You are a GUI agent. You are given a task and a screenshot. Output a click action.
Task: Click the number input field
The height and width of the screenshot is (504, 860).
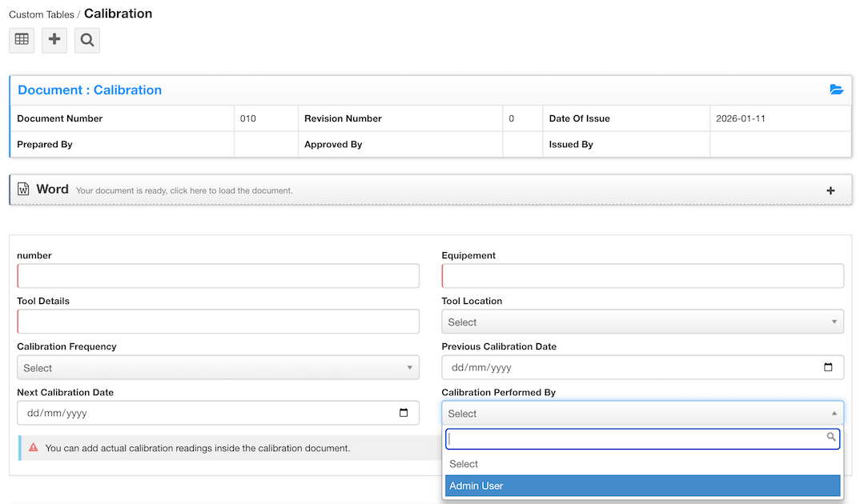(218, 276)
